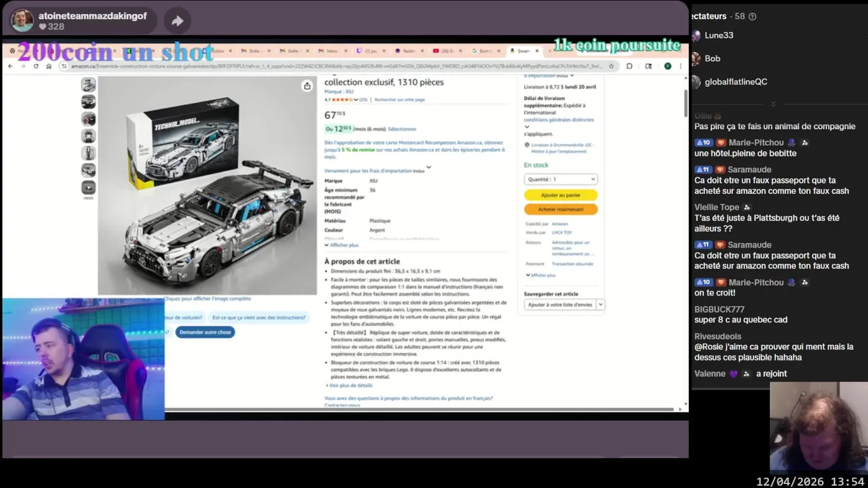Click Ajouter à votre liste d'envies
The height and width of the screenshot is (488, 868).
click(560, 305)
